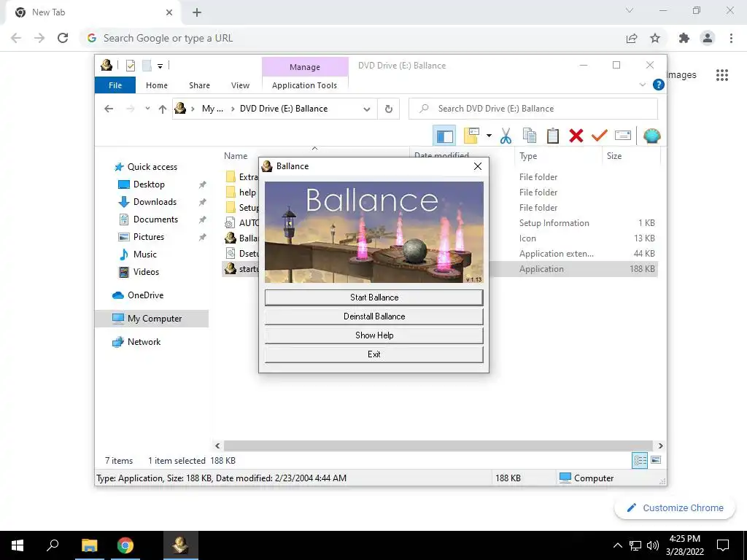Click the horizontal scrollbar in file list
The height and width of the screenshot is (560, 747).
click(x=438, y=446)
